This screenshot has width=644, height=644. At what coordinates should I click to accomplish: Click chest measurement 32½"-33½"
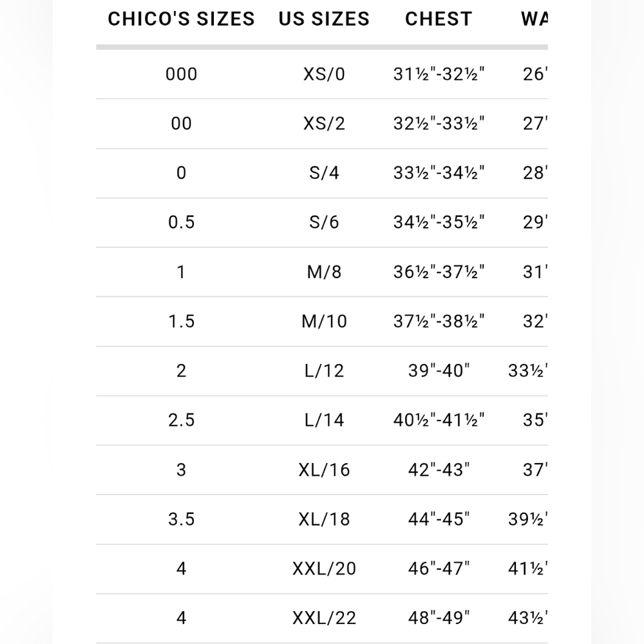click(x=439, y=123)
